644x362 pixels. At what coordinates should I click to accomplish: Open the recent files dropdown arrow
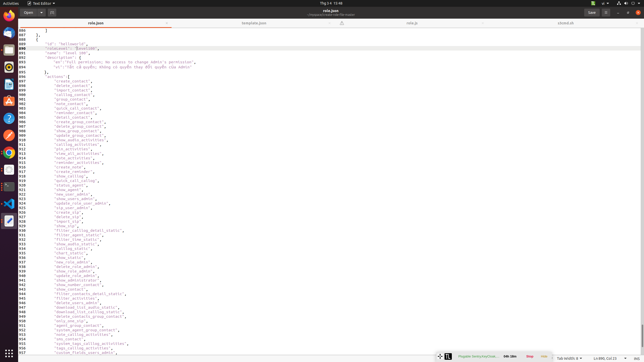click(42, 13)
